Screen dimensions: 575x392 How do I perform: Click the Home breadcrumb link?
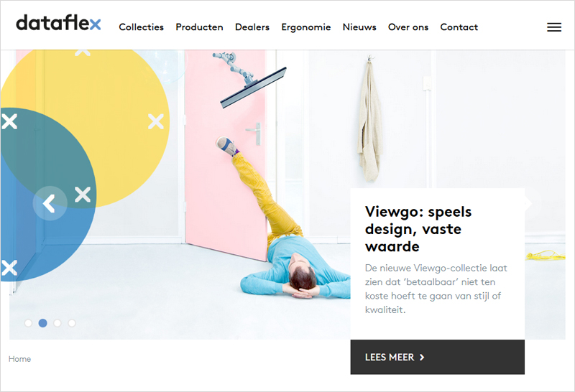[x=20, y=359]
